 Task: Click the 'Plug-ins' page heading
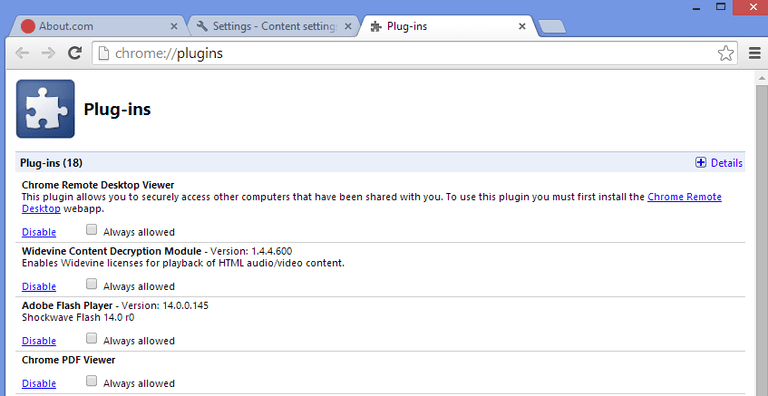[x=117, y=109]
